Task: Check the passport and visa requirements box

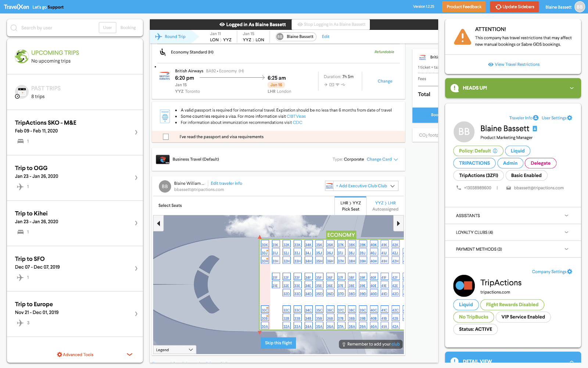Action: [x=166, y=137]
